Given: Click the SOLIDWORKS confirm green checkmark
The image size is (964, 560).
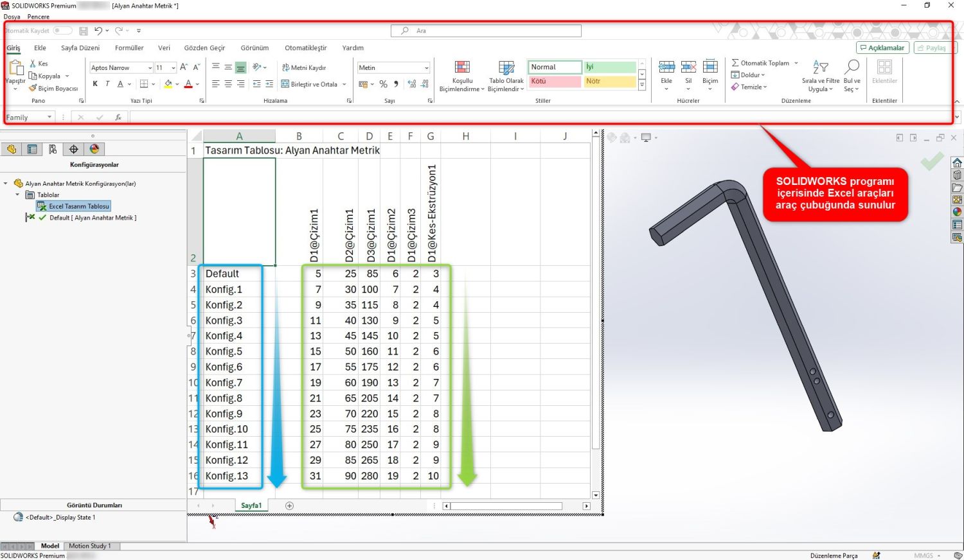Looking at the screenshot, I should (932, 161).
